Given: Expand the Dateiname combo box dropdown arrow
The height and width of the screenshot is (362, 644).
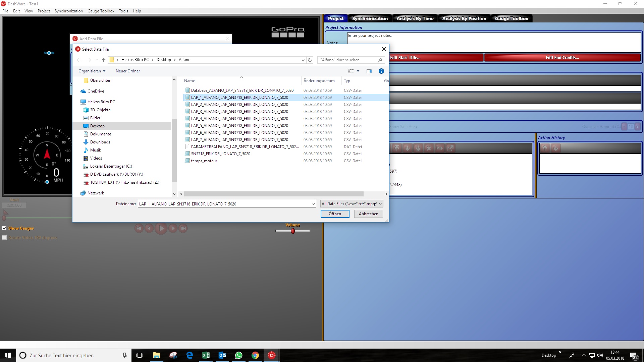Looking at the screenshot, I should point(313,204).
